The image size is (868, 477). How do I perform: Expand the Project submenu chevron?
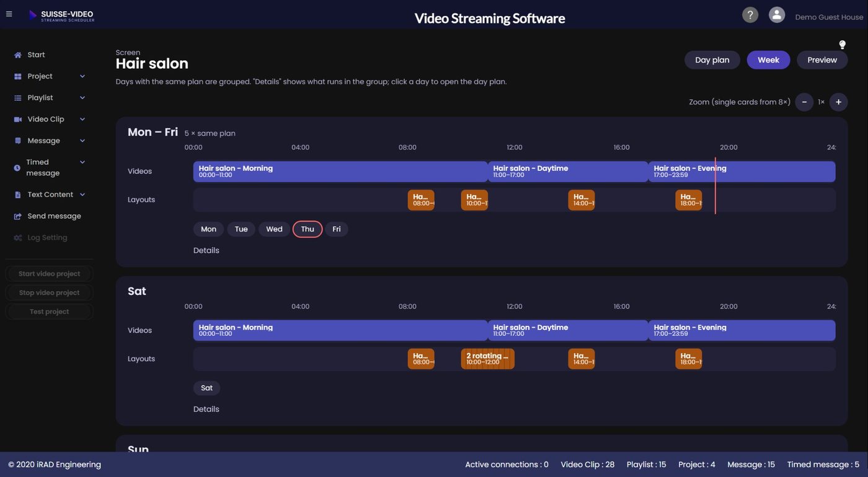(x=82, y=76)
